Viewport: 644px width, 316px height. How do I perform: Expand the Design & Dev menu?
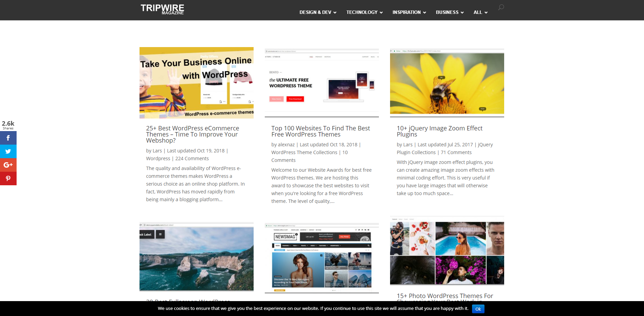tap(318, 12)
